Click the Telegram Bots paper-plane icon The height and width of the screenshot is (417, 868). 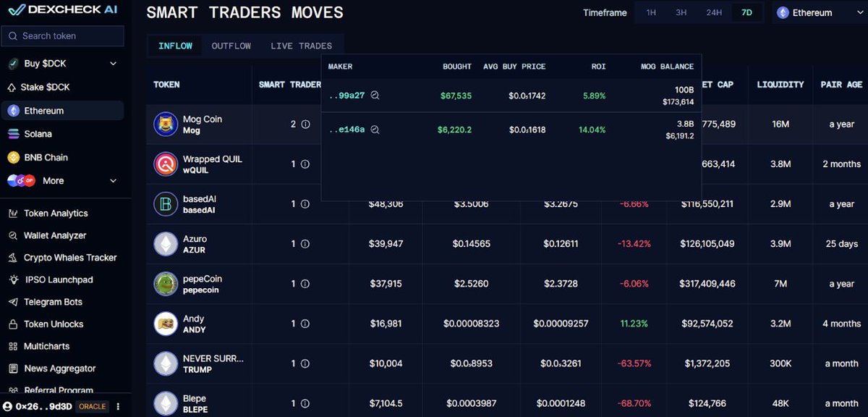click(x=13, y=302)
